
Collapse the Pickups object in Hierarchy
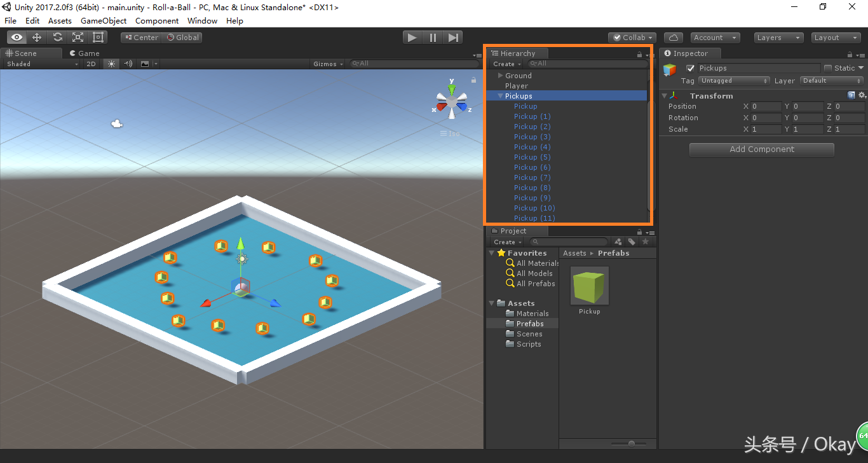coord(500,96)
